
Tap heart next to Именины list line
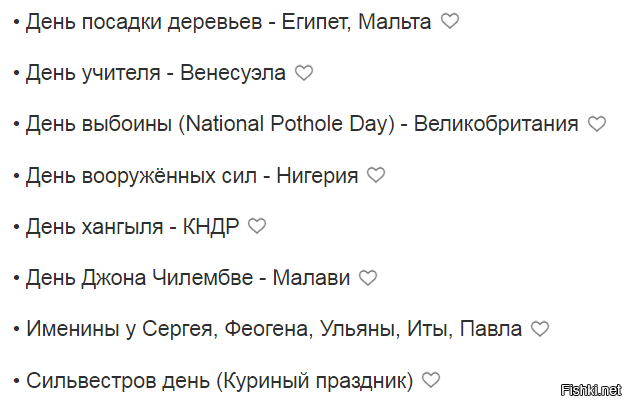click(540, 329)
